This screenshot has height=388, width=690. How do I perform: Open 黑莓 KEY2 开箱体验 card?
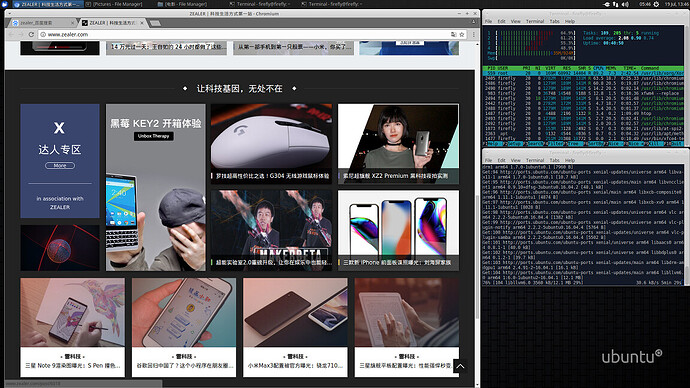[x=156, y=187]
